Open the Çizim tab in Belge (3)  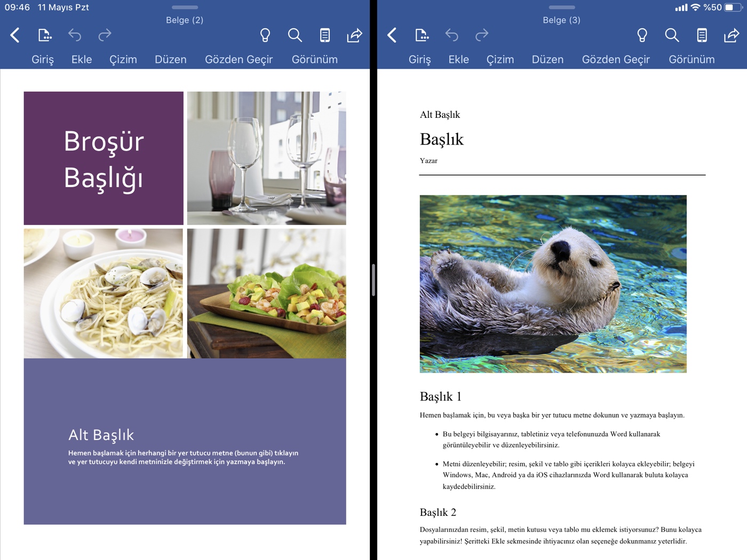500,59
